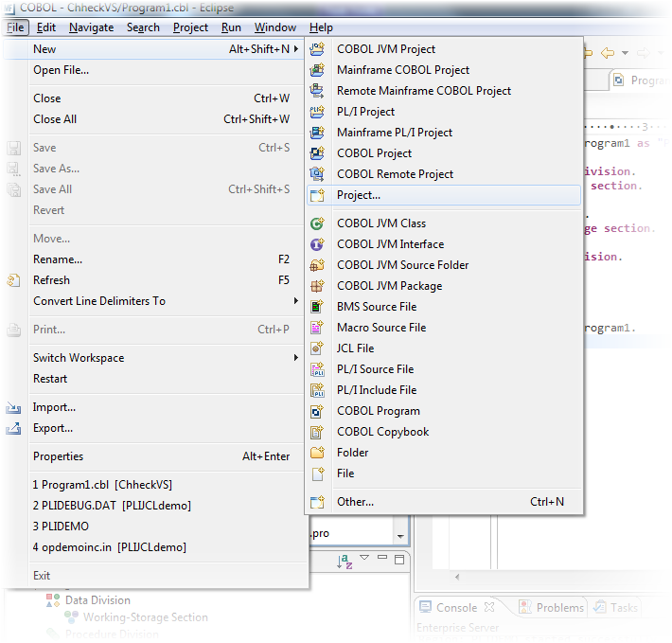Open dropdown arrow beside back navigation button
This screenshot has height=643, width=672.
click(625, 53)
